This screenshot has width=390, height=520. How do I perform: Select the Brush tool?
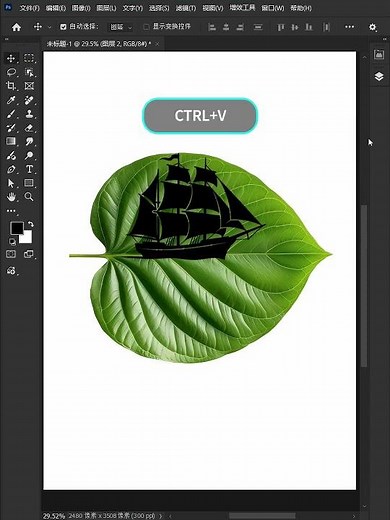coord(11,114)
